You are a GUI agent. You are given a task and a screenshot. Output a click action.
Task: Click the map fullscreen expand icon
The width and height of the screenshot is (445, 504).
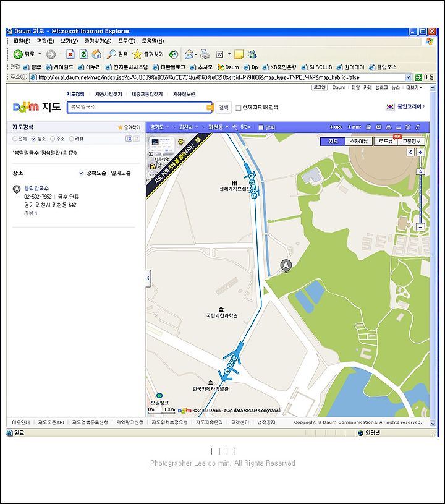click(408, 127)
